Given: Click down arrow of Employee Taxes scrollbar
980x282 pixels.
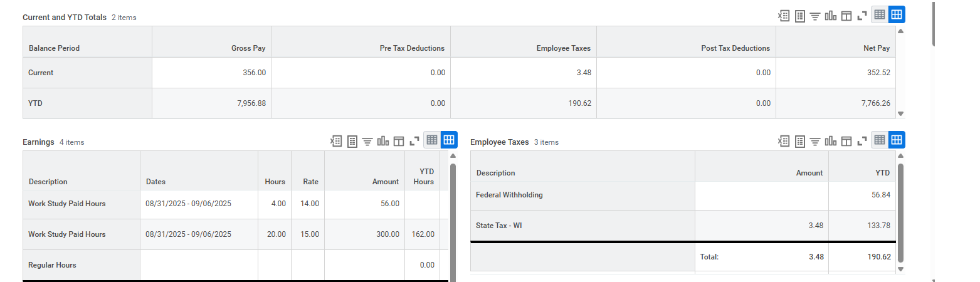Looking at the screenshot, I should 901,269.
